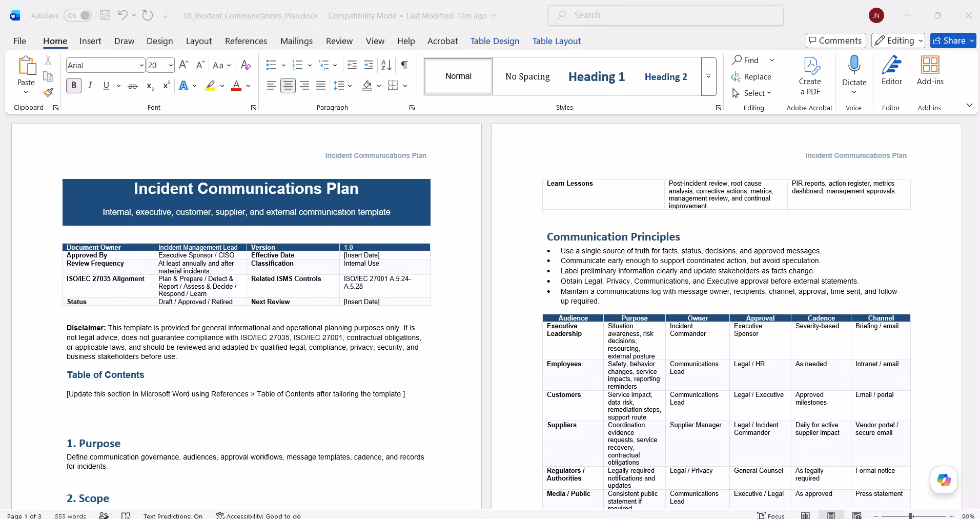Apply subscript formatting
This screenshot has height=519, width=980.
point(150,86)
